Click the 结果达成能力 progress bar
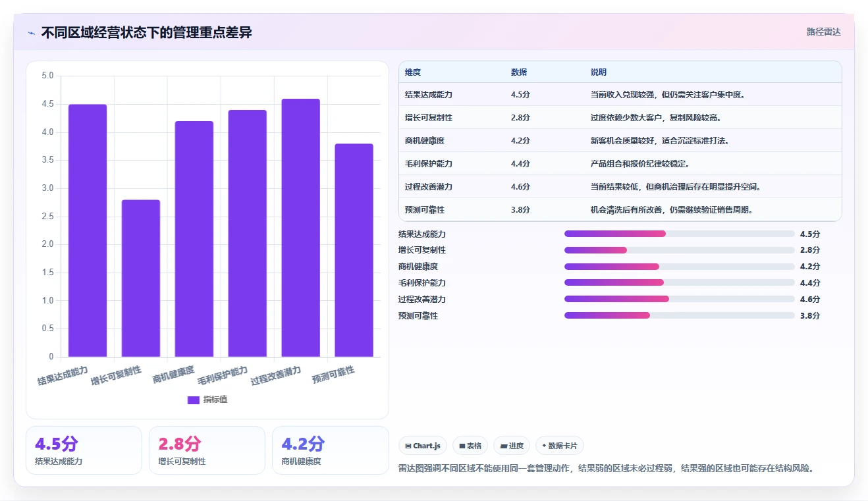This screenshot has width=868, height=501. 680,234
